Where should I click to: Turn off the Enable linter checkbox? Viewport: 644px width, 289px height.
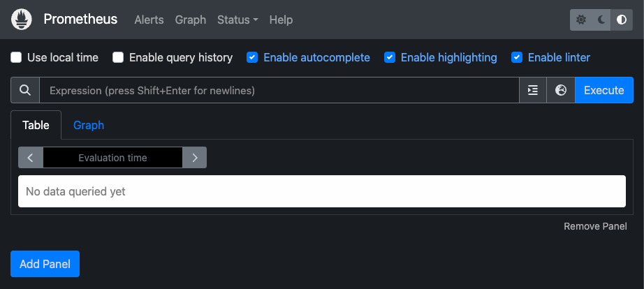tap(517, 57)
